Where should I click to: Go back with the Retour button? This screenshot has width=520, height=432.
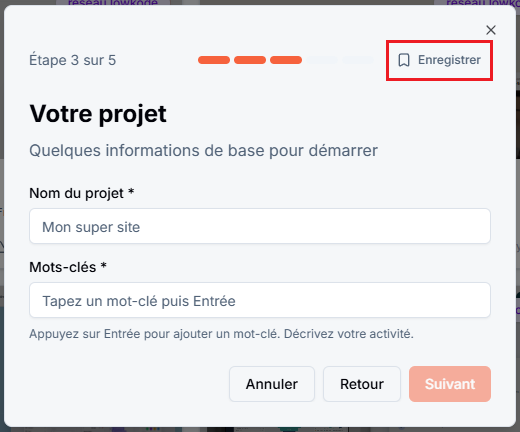coord(362,384)
